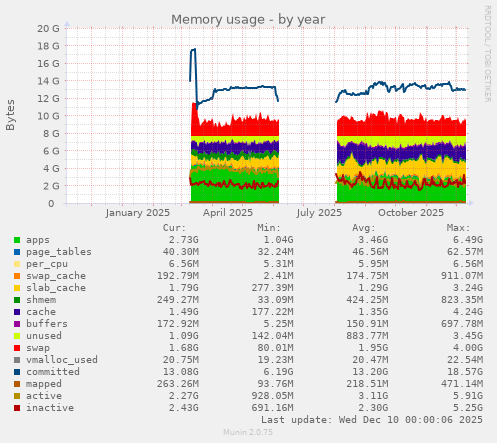
Task: Click the 'inactive' legend label
Action: [x=50, y=408]
